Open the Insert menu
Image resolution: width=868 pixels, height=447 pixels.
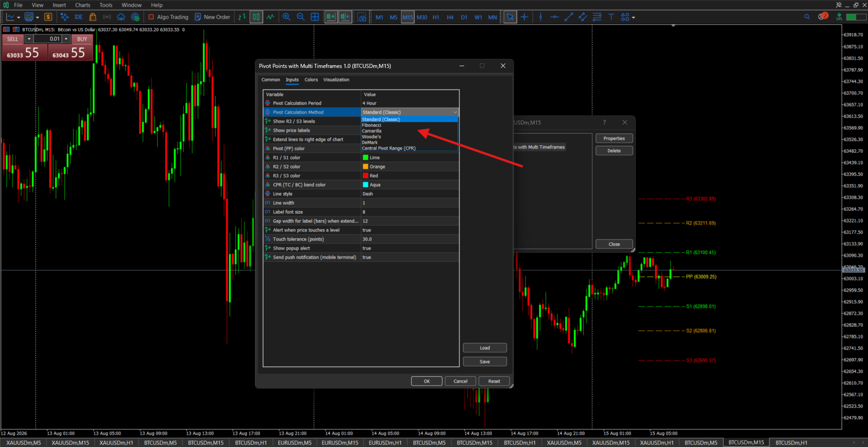click(x=59, y=5)
